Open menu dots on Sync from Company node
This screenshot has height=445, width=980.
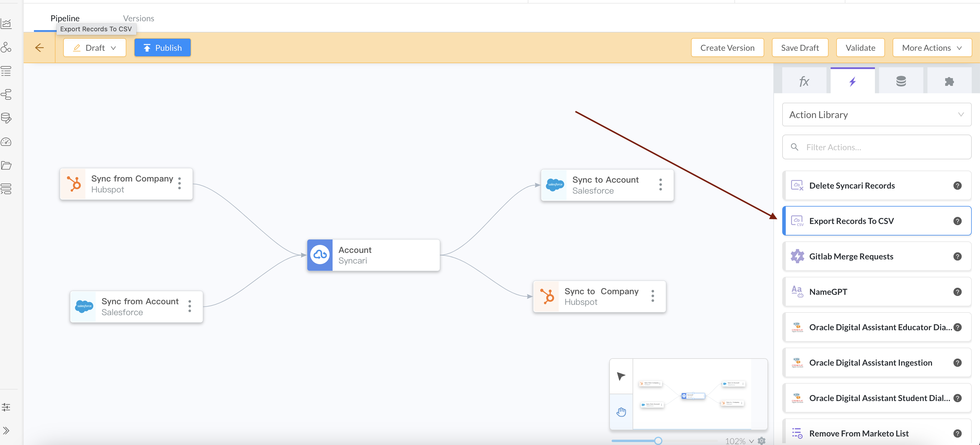click(x=179, y=183)
